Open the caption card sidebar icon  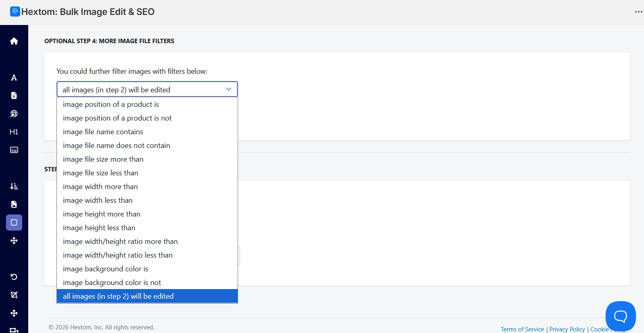pos(14,150)
